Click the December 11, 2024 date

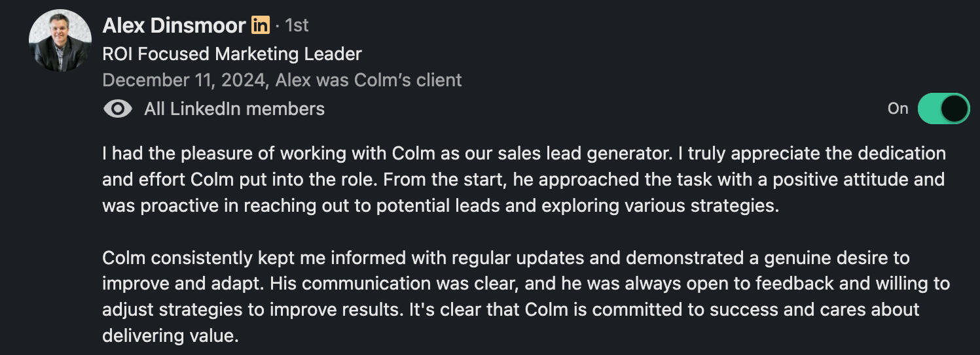[x=183, y=80]
